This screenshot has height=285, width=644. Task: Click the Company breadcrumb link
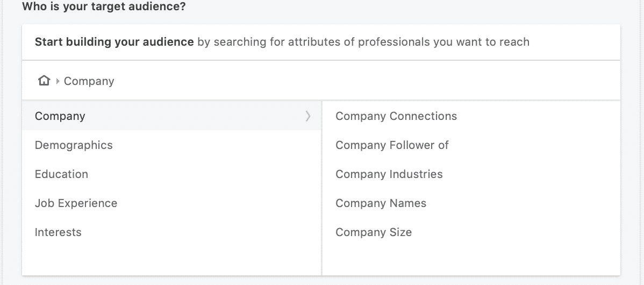(89, 81)
